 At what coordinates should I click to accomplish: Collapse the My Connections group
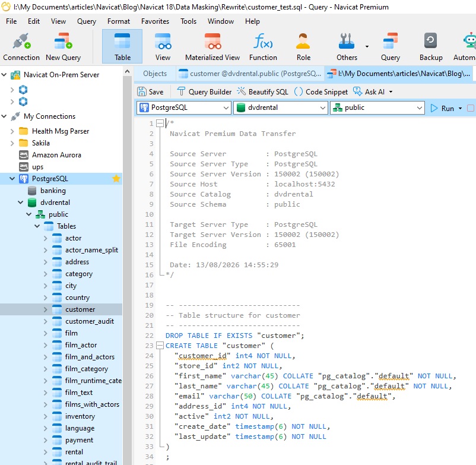coord(4,116)
